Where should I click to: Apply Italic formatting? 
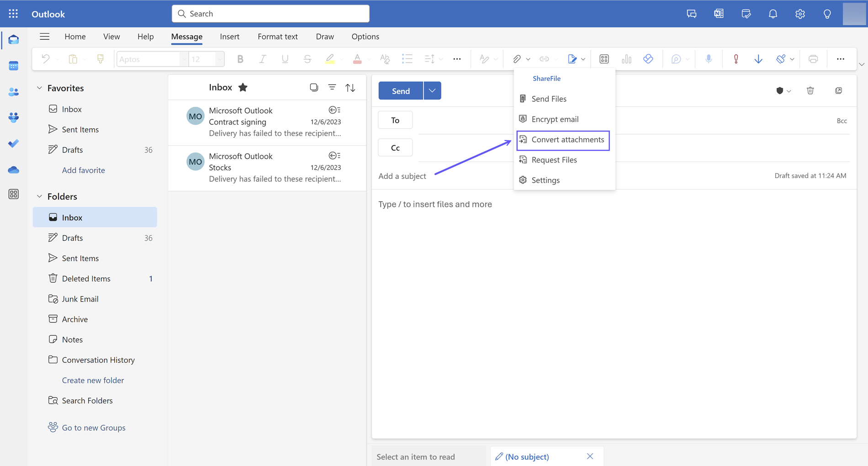click(263, 59)
